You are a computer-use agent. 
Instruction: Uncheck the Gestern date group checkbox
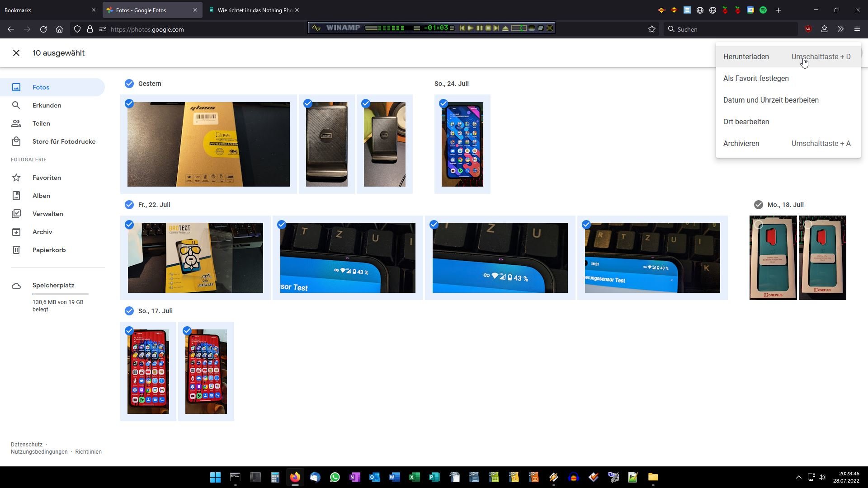click(x=129, y=84)
